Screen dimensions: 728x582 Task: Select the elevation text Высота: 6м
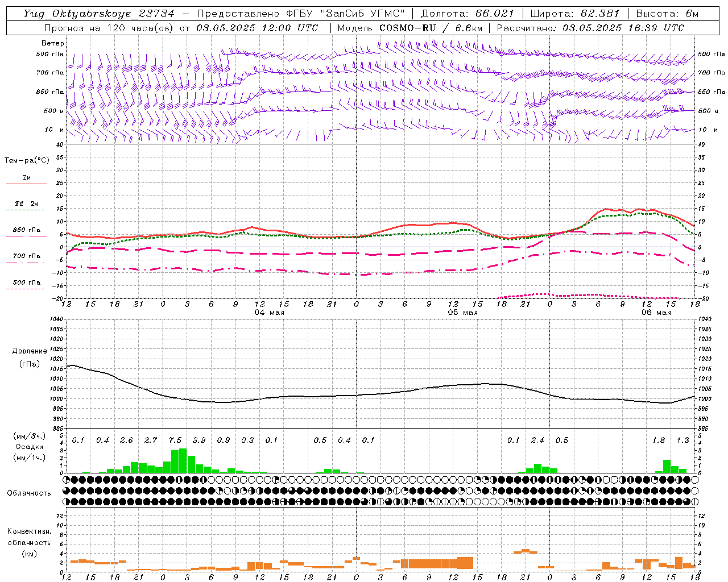pyautogui.click(x=667, y=14)
